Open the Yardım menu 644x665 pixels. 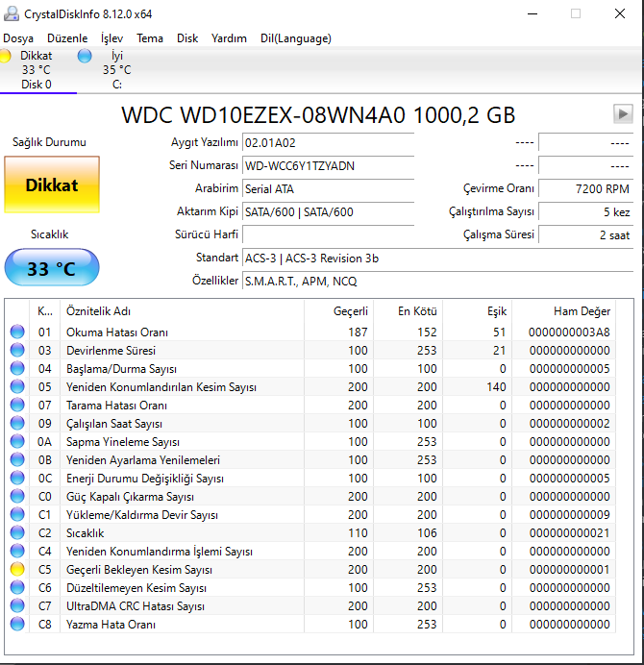[229, 38]
